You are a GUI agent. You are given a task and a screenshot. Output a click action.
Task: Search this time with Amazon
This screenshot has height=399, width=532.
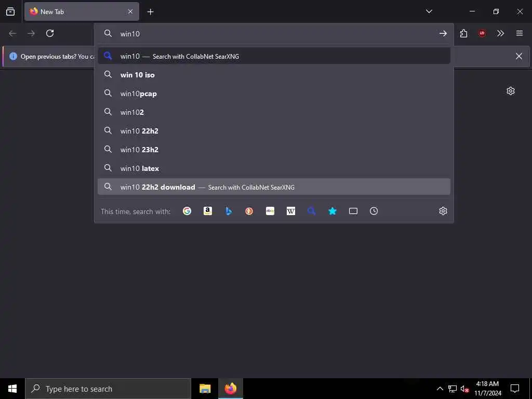click(x=208, y=211)
